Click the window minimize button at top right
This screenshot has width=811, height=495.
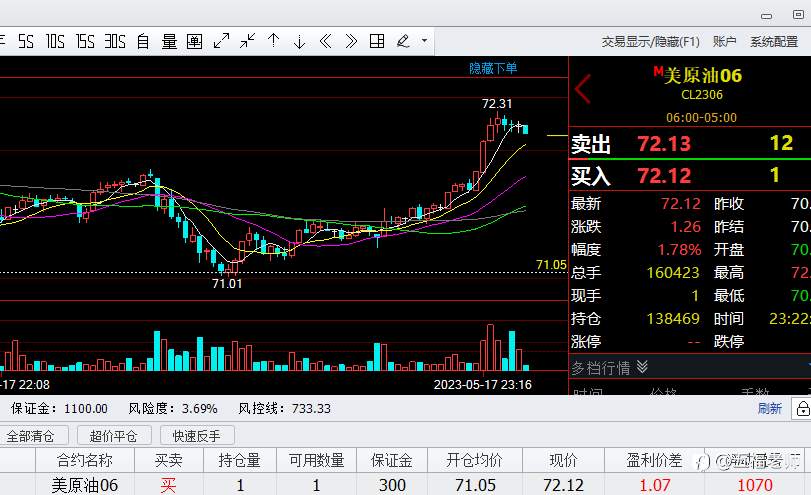point(767,16)
